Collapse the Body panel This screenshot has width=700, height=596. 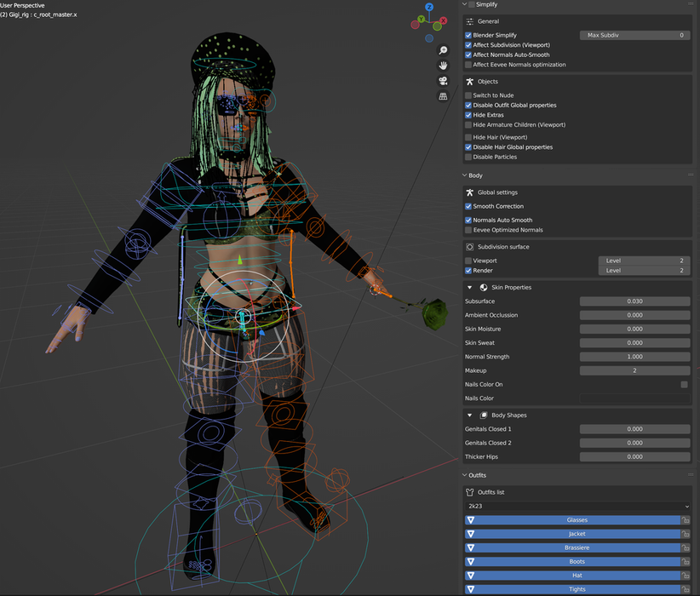(465, 175)
